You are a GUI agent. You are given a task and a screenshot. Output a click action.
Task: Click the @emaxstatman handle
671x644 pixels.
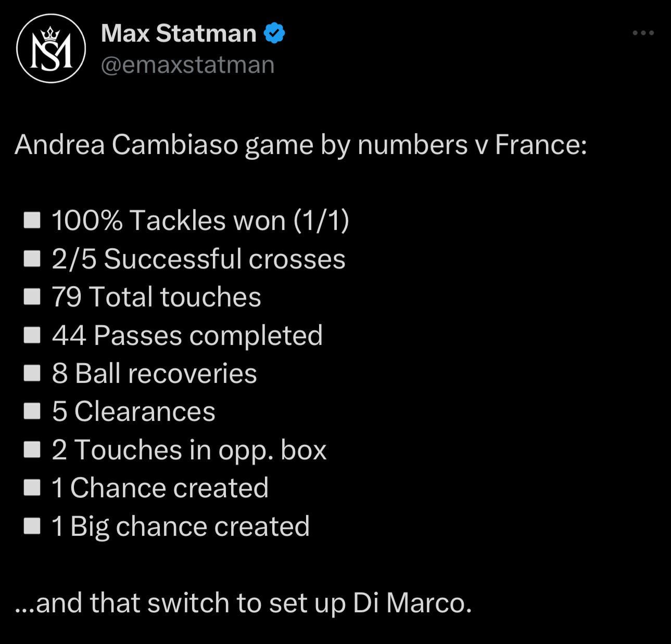[x=187, y=65]
